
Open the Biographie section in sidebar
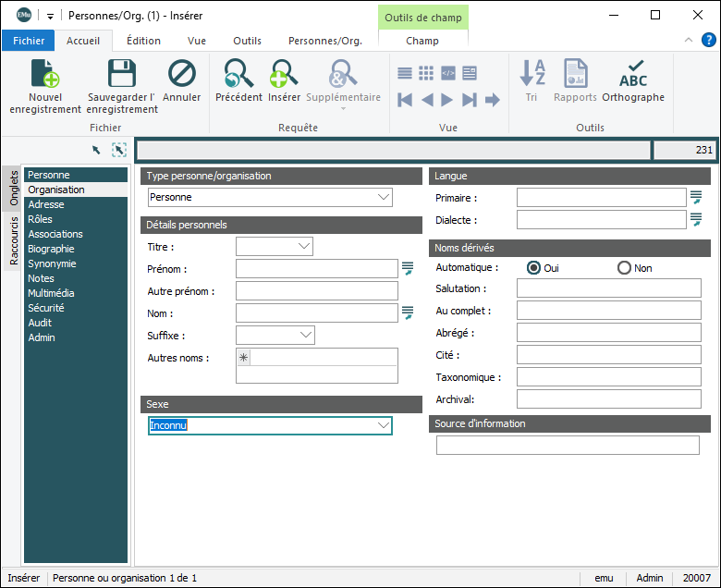51,249
